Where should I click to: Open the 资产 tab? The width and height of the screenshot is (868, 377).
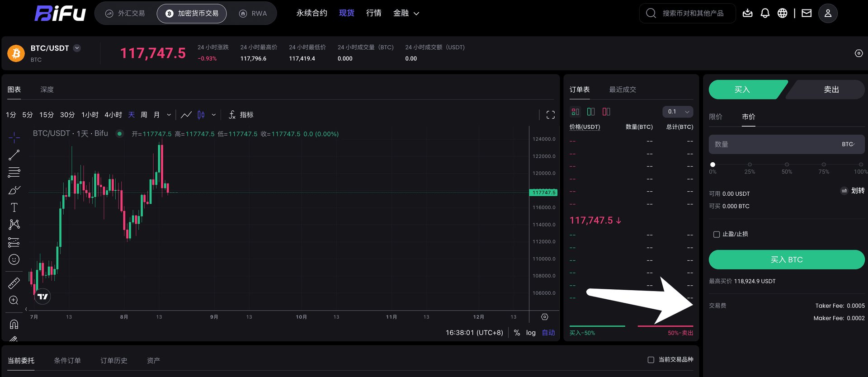pyautogui.click(x=153, y=360)
